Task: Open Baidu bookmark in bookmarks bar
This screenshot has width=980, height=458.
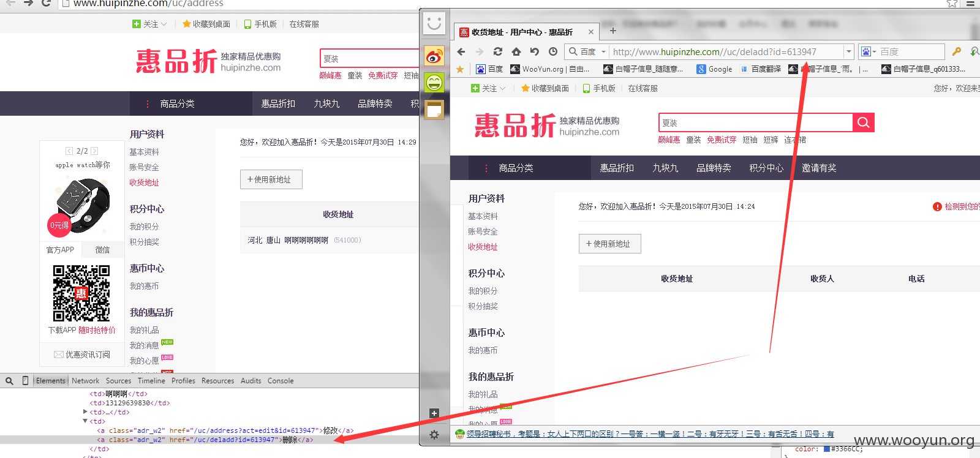Action: 489,69
